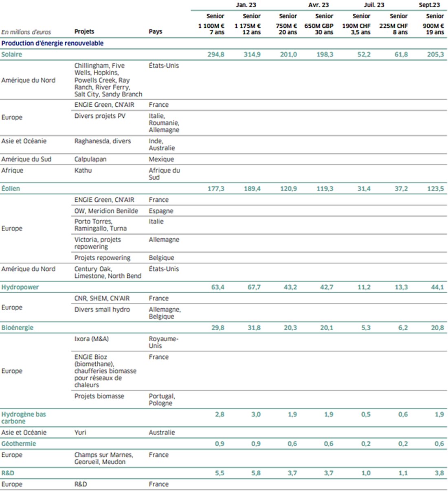Click the Pays column header

pyautogui.click(x=155, y=31)
